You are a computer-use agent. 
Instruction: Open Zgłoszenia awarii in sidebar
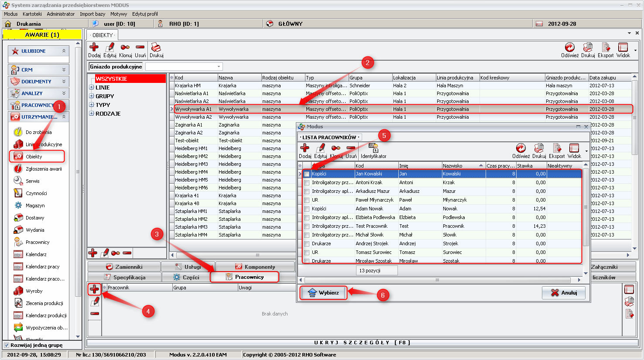[x=43, y=169]
